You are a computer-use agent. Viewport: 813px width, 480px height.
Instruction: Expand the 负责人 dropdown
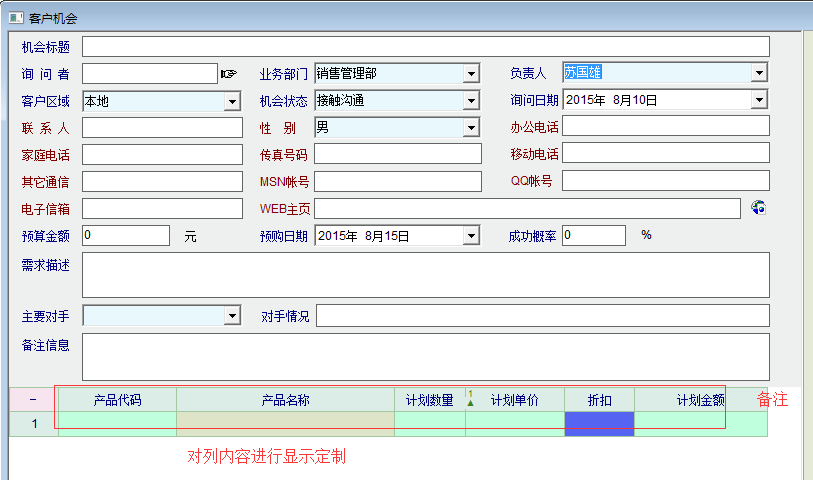[x=759, y=73]
